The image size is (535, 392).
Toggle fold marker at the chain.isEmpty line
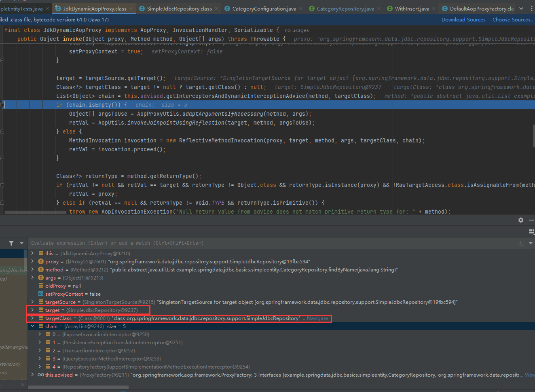(2, 105)
